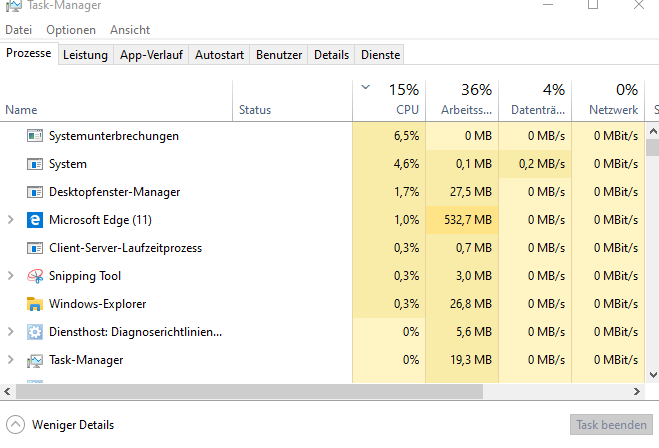The width and height of the screenshot is (659, 448).
Task: Sort by the Netzwerk column header
Action: pos(608,101)
